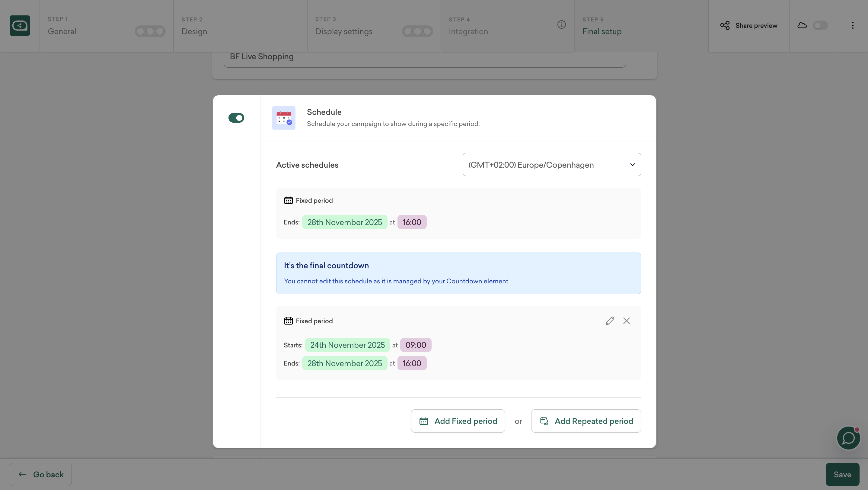
Task: Click Add Fixed period button
Action: (458, 421)
